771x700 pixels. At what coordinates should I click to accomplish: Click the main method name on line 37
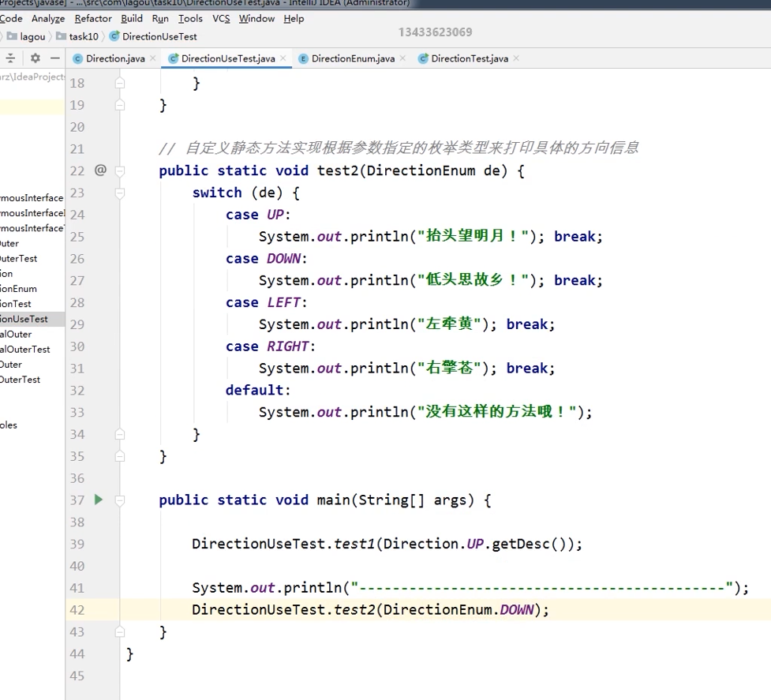tap(333, 500)
